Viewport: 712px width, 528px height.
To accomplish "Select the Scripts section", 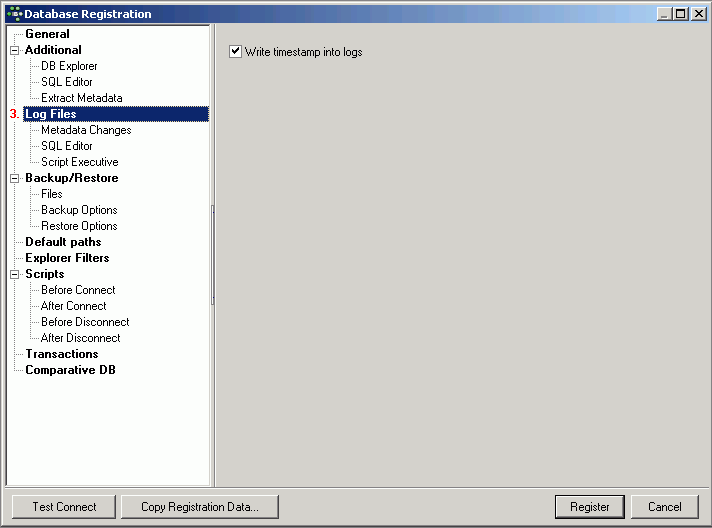I will pyautogui.click(x=45, y=274).
